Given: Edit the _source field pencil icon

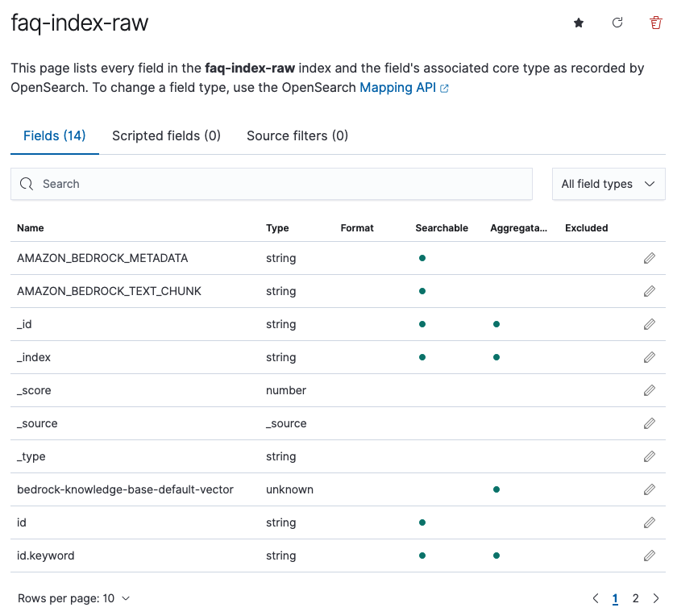Looking at the screenshot, I should pyautogui.click(x=650, y=423).
